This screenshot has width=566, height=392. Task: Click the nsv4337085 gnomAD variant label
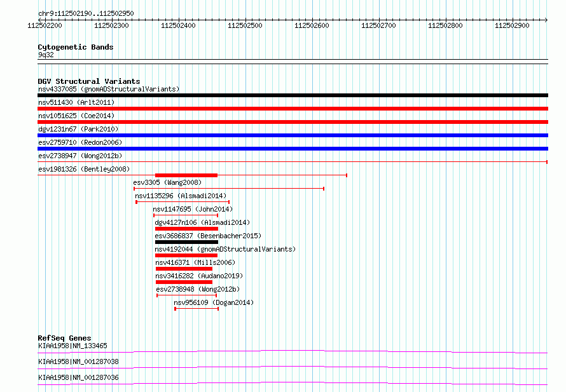pyautogui.click(x=109, y=89)
